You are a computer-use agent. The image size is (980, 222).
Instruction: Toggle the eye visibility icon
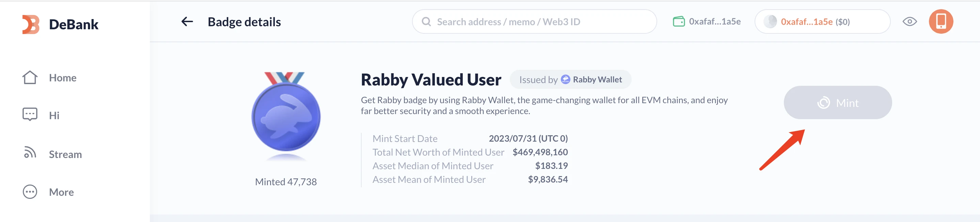pos(909,22)
